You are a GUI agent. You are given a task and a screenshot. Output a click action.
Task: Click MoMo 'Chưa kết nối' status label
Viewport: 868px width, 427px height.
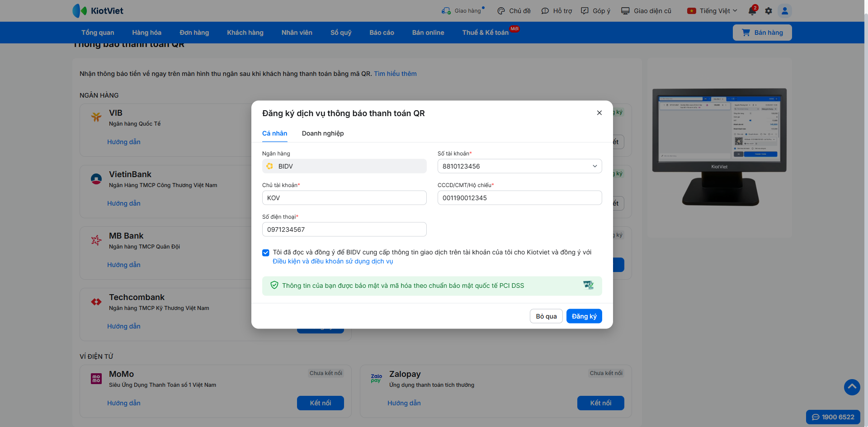pyautogui.click(x=326, y=373)
